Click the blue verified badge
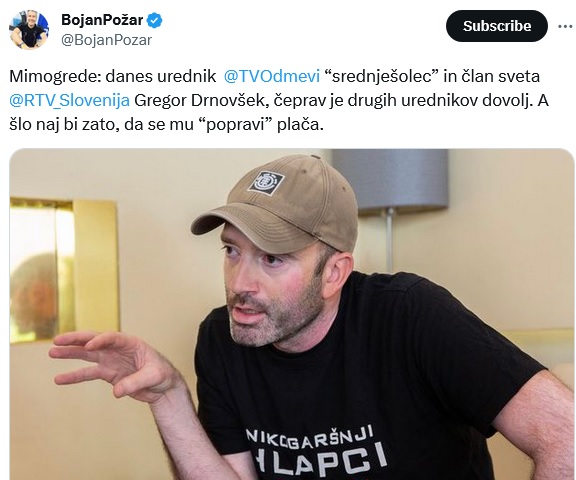The height and width of the screenshot is (480, 576). click(x=155, y=20)
